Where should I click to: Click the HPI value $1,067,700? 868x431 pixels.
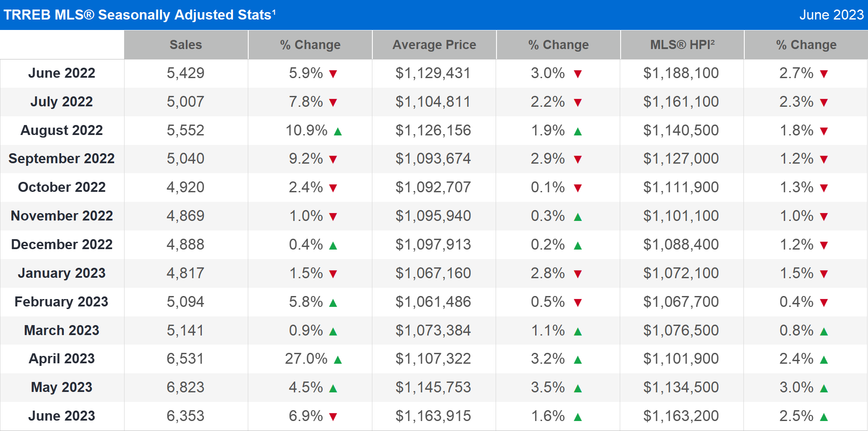point(681,302)
